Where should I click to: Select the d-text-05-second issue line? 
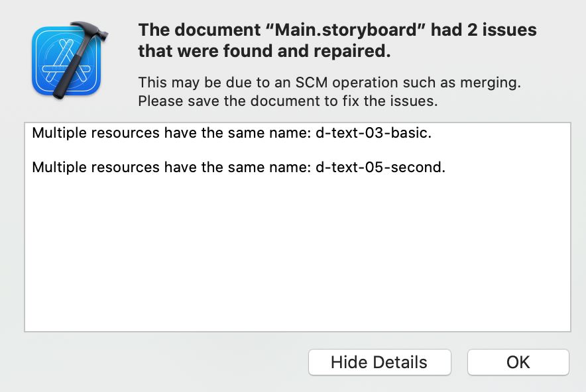(239, 168)
